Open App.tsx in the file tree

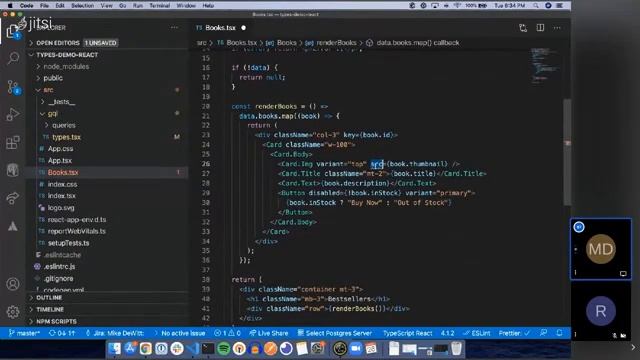pyautogui.click(x=60, y=160)
